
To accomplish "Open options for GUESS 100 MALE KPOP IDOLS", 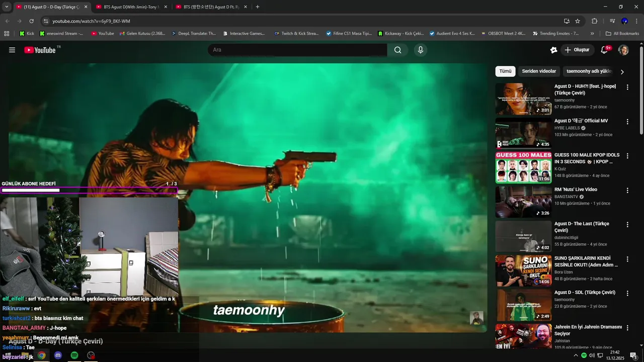I will [627, 156].
